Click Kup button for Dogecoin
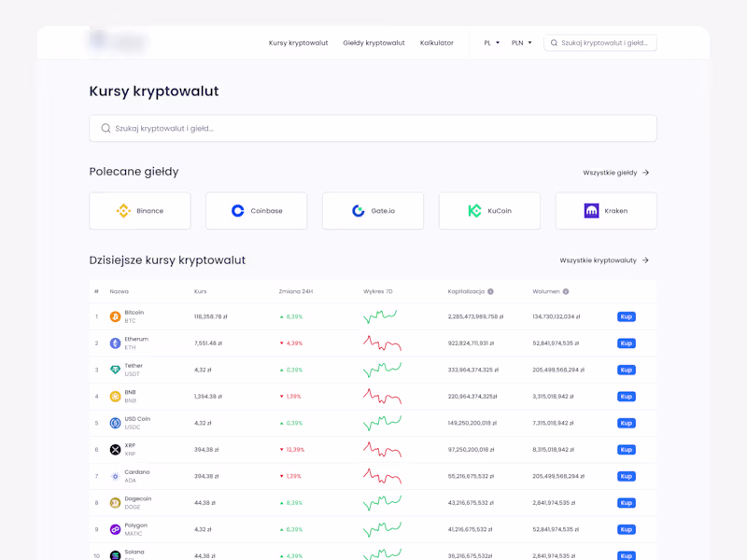Image resolution: width=747 pixels, height=560 pixels. (626, 503)
